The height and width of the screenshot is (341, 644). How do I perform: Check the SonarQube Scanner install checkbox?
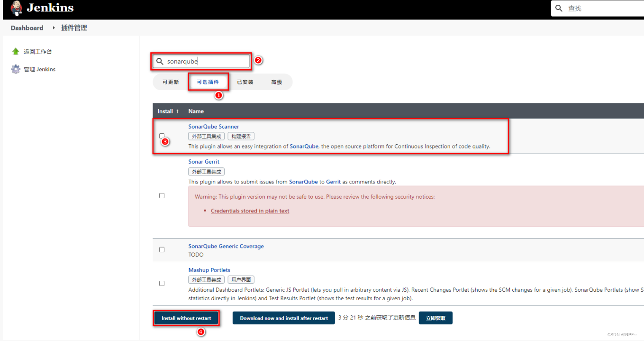[x=162, y=136]
